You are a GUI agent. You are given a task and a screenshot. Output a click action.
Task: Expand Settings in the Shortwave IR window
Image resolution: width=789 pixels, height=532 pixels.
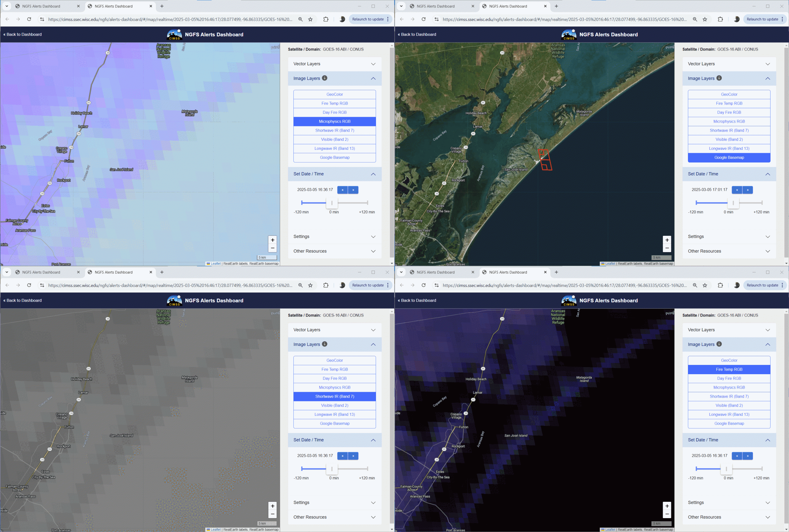coord(334,502)
